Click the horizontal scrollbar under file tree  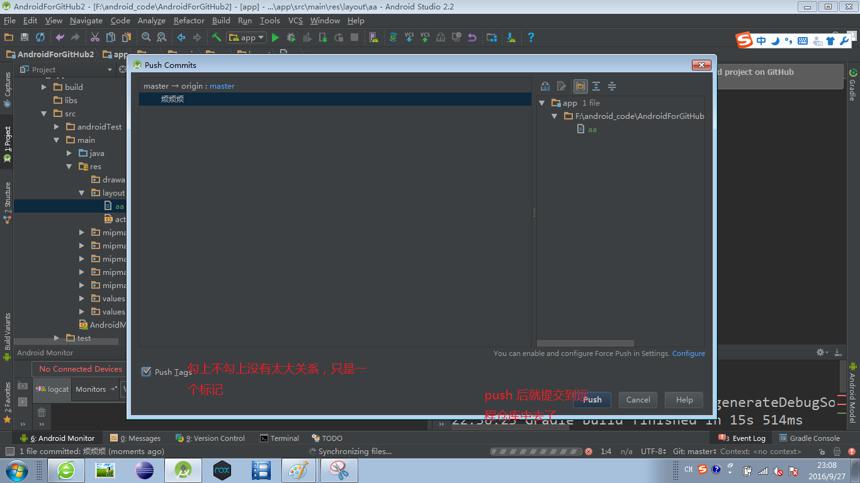pos(585,343)
